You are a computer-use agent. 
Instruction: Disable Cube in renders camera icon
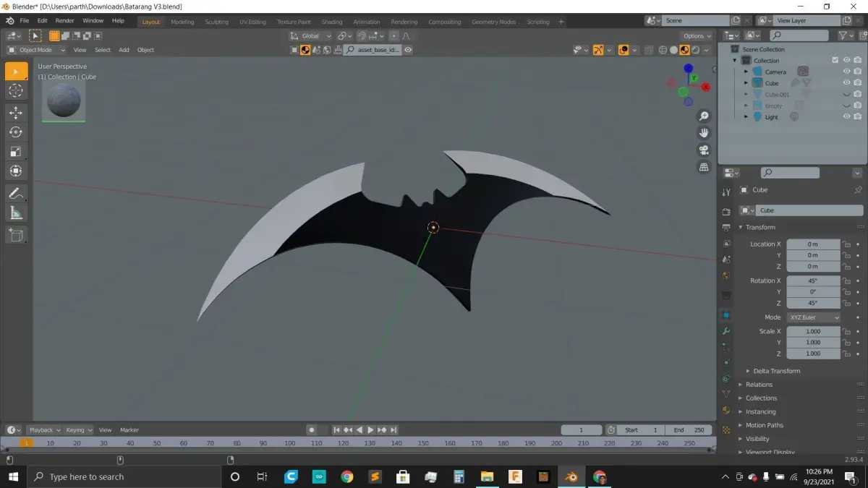pos(857,83)
